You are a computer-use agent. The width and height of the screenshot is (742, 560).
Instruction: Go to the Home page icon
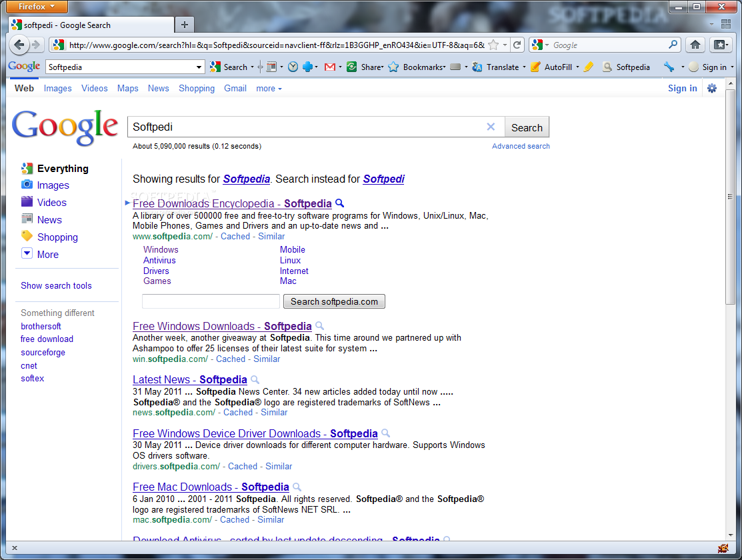click(695, 45)
